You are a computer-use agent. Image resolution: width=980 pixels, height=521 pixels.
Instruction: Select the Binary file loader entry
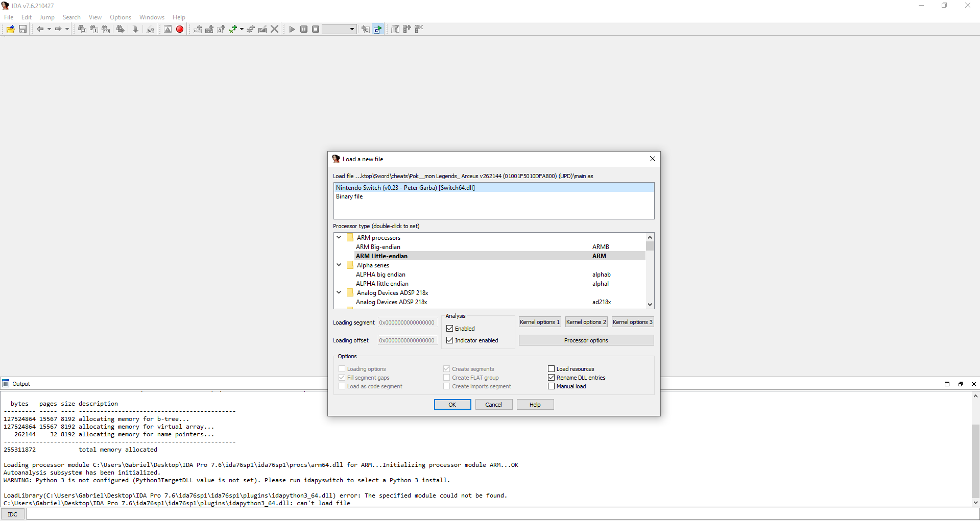494,196
